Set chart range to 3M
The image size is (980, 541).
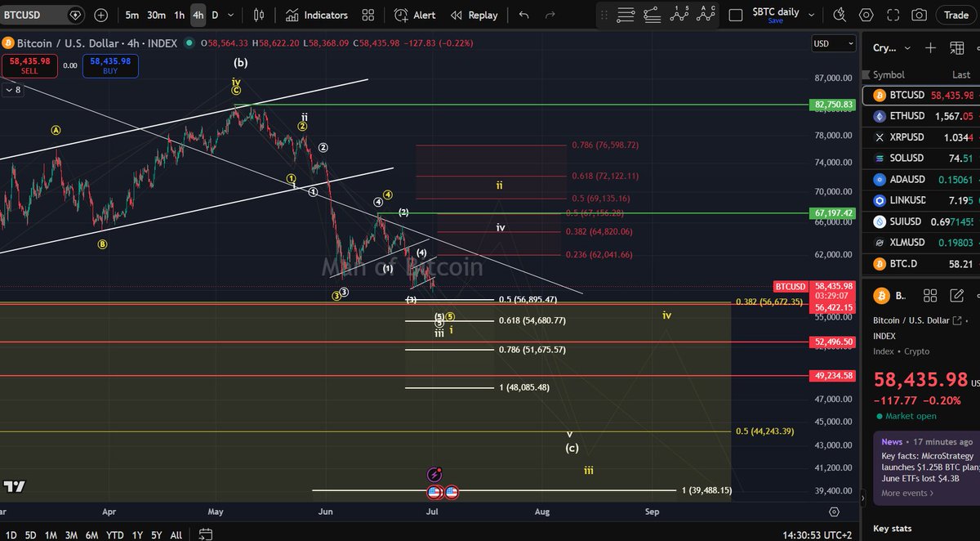click(71, 535)
